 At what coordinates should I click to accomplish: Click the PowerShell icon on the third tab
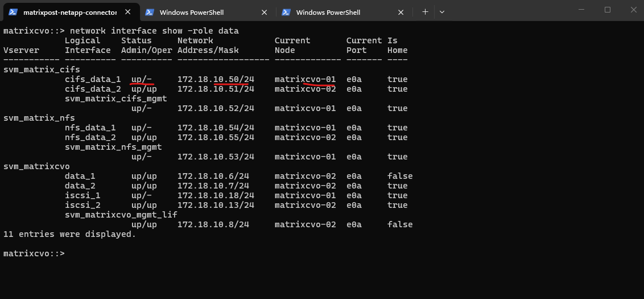point(286,12)
